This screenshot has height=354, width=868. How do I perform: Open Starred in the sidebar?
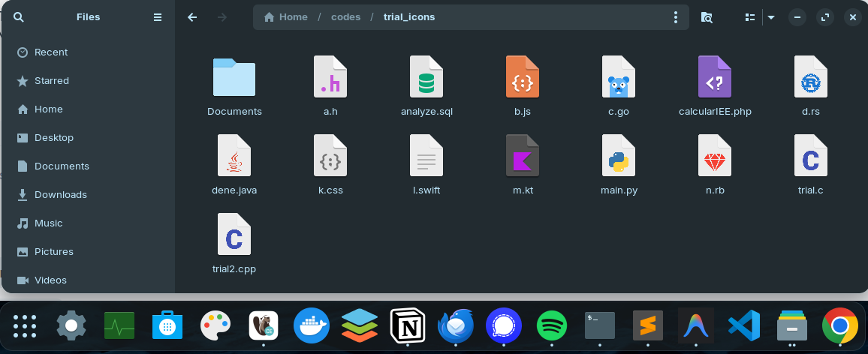[x=51, y=81]
